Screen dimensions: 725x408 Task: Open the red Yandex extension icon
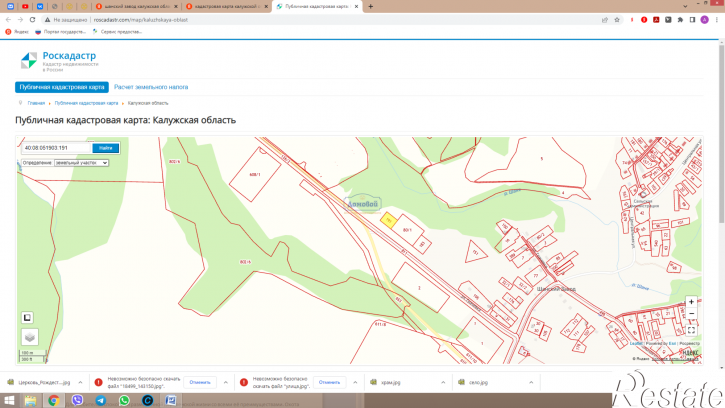[x=644, y=20]
